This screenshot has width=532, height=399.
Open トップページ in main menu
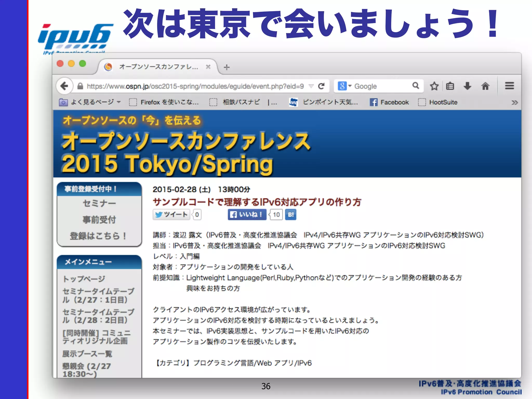point(84,279)
